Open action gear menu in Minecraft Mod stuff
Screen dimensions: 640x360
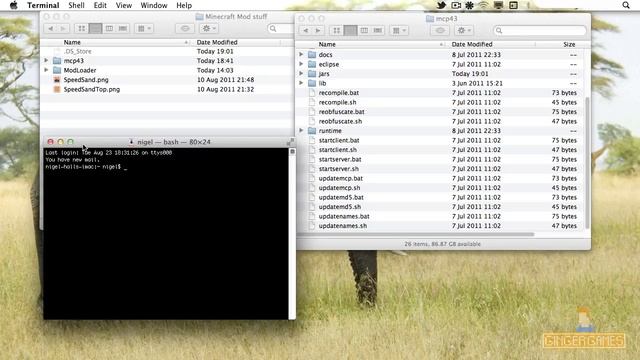pos(209,28)
